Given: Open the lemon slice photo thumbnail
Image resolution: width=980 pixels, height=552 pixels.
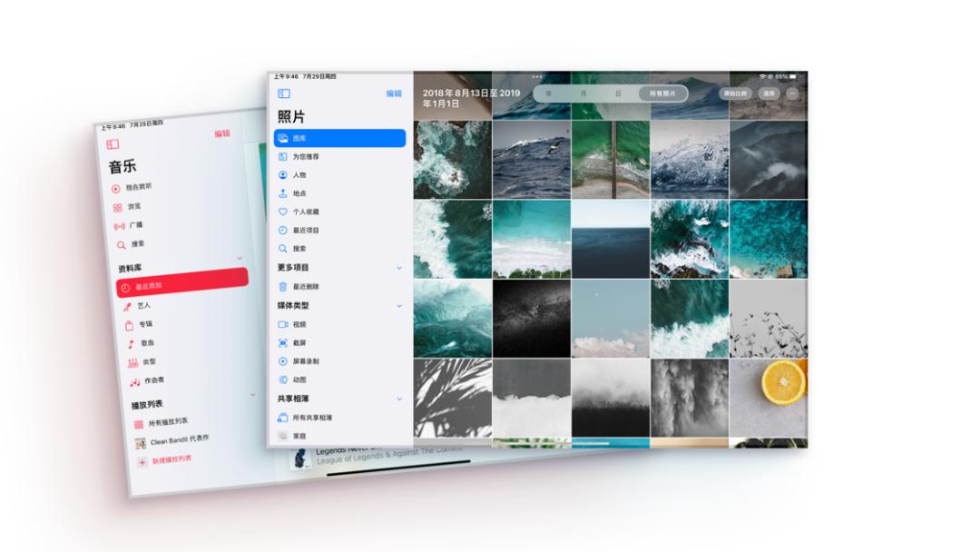Looking at the screenshot, I should pos(769,399).
